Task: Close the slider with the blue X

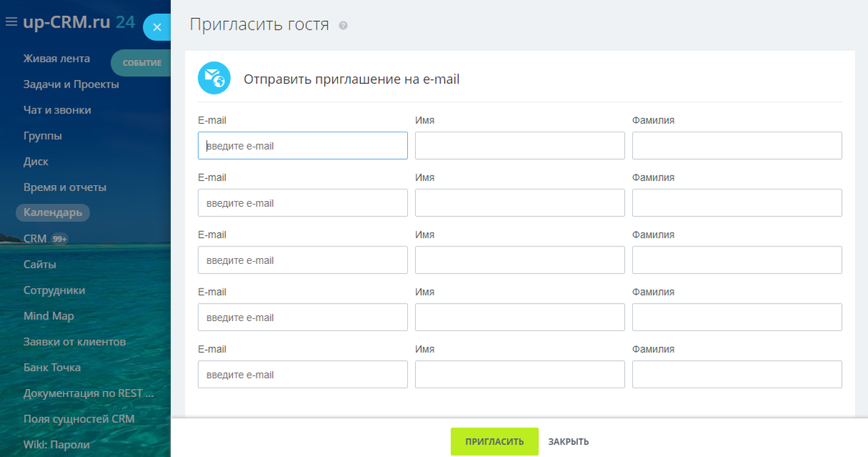Action: [157, 27]
